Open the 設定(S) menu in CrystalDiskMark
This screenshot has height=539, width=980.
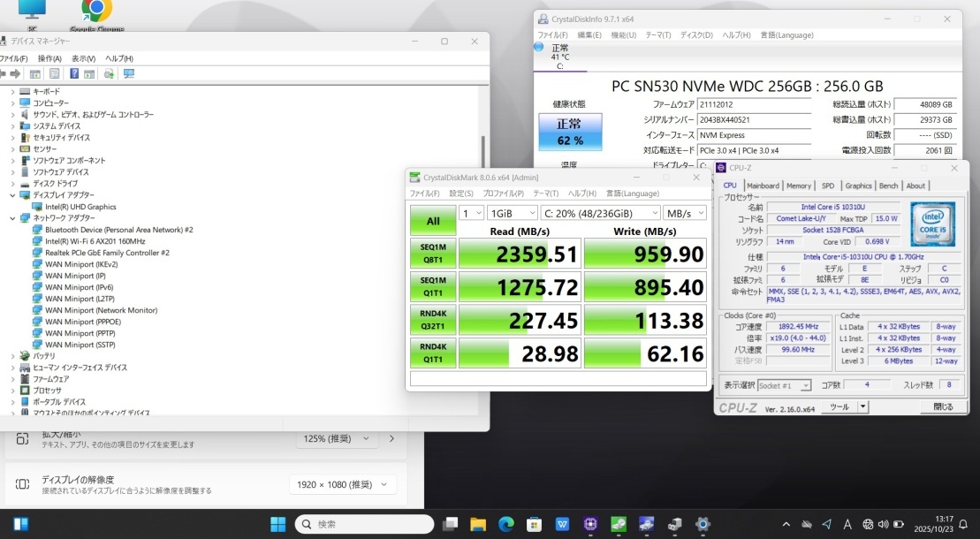pos(461,194)
